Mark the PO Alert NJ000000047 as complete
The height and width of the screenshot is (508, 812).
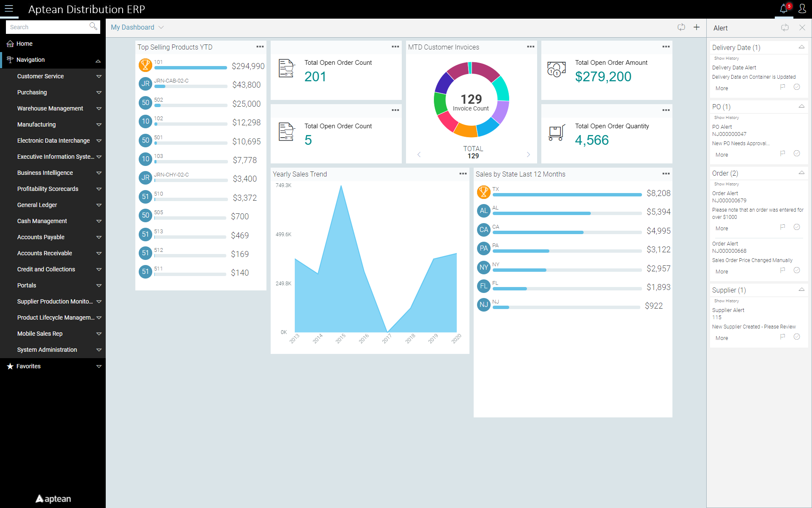798,153
